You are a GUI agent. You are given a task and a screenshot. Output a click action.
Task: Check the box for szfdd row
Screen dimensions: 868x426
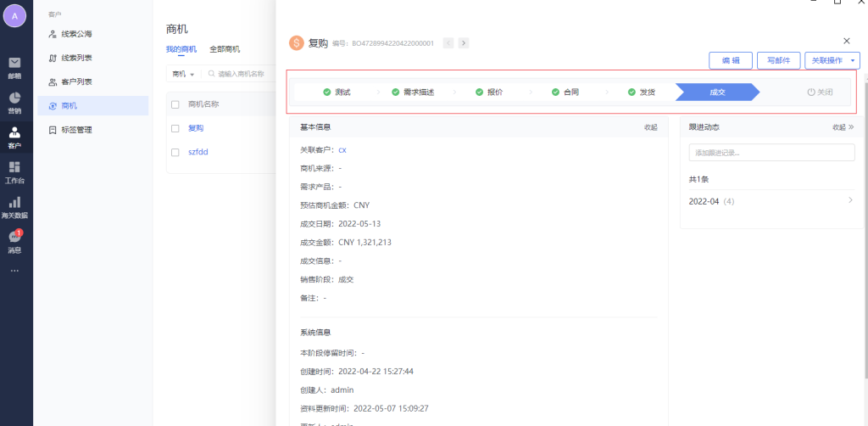pos(175,152)
